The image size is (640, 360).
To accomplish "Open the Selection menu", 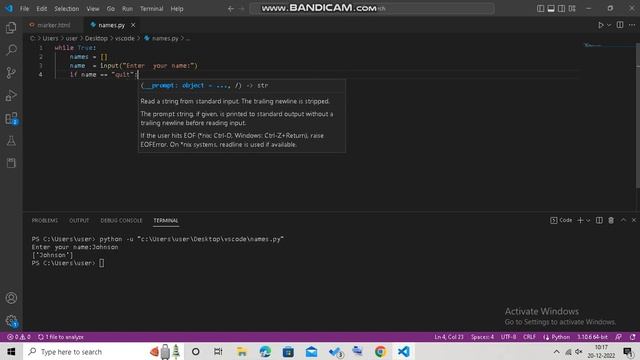I will tap(67, 9).
